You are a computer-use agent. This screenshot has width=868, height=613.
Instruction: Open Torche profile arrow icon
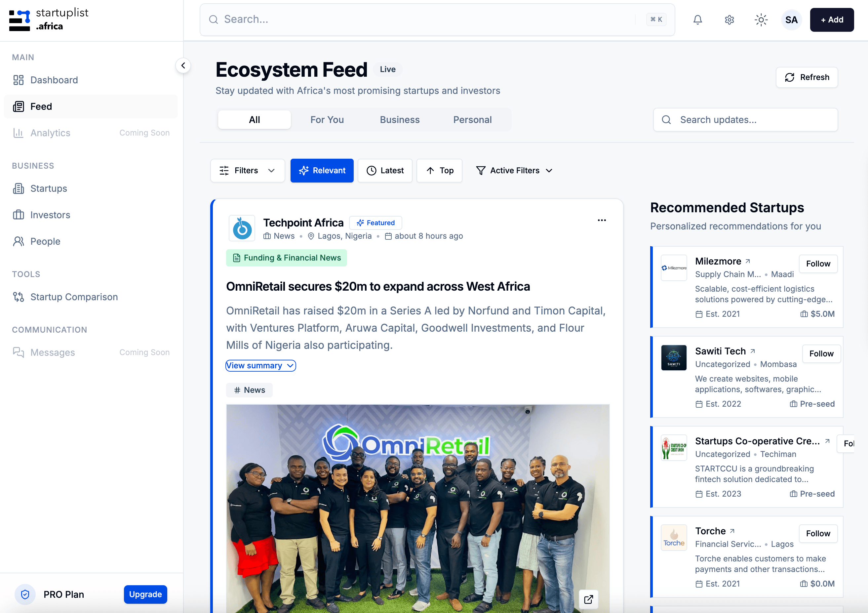pos(732,531)
